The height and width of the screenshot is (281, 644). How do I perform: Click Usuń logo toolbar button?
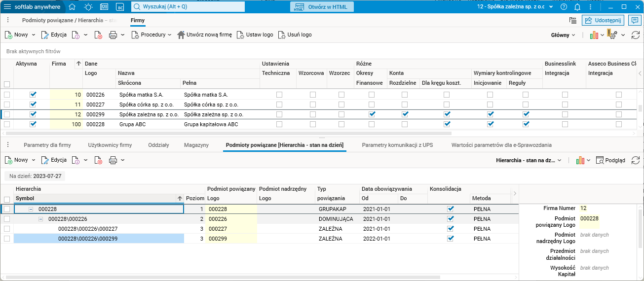pos(295,35)
